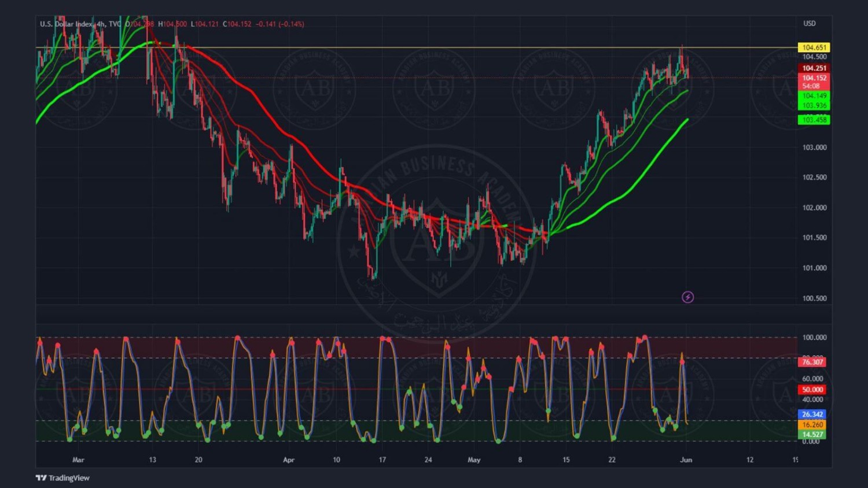
Task: Click the -0.141 (-0.14%) change value
Action: point(280,24)
